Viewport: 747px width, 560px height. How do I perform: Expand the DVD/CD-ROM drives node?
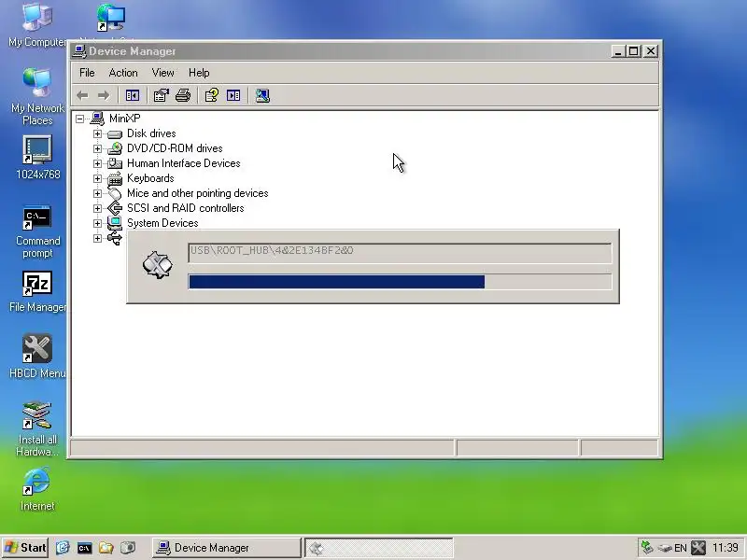97,148
